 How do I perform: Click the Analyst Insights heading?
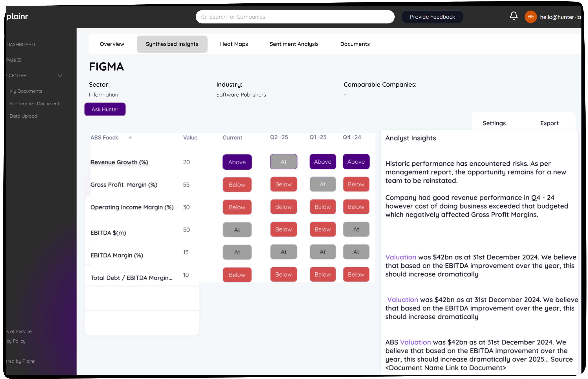(x=410, y=138)
